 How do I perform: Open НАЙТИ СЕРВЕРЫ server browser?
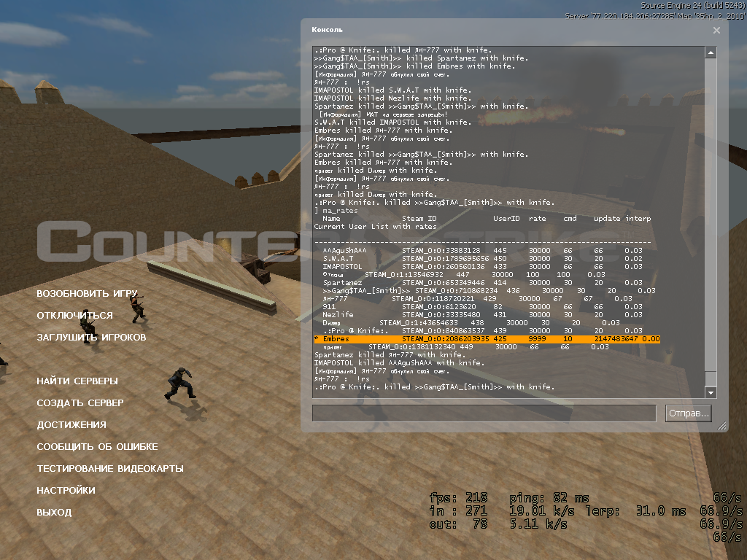(77, 381)
